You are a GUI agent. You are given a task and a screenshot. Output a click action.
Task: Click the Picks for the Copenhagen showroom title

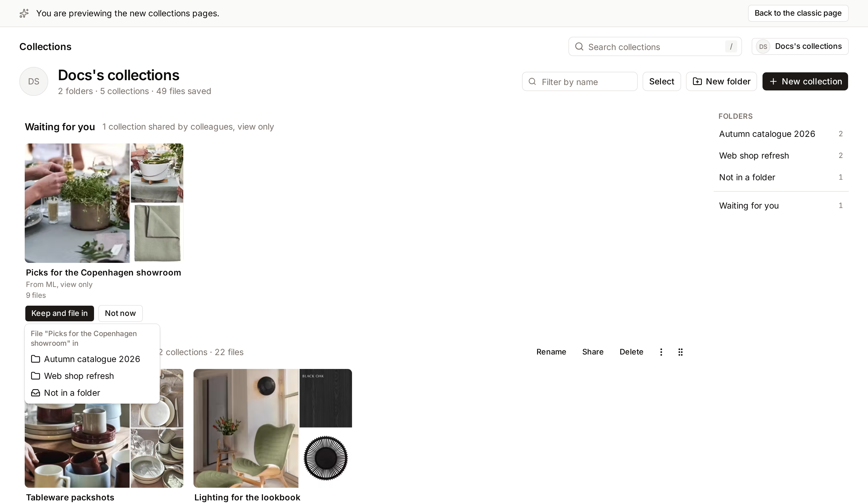(103, 272)
